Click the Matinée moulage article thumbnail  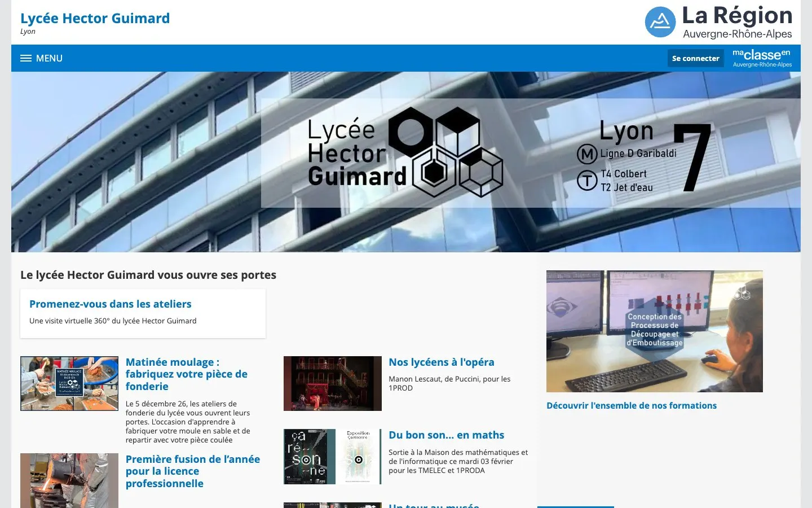coord(69,383)
